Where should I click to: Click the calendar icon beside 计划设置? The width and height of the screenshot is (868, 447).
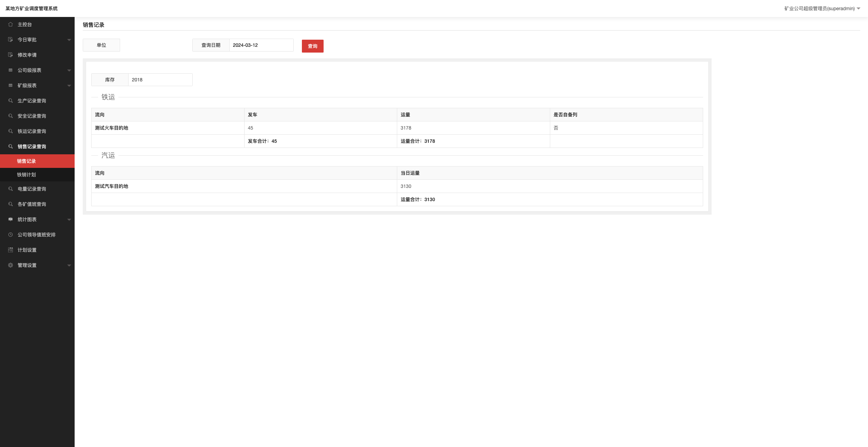[x=11, y=250]
